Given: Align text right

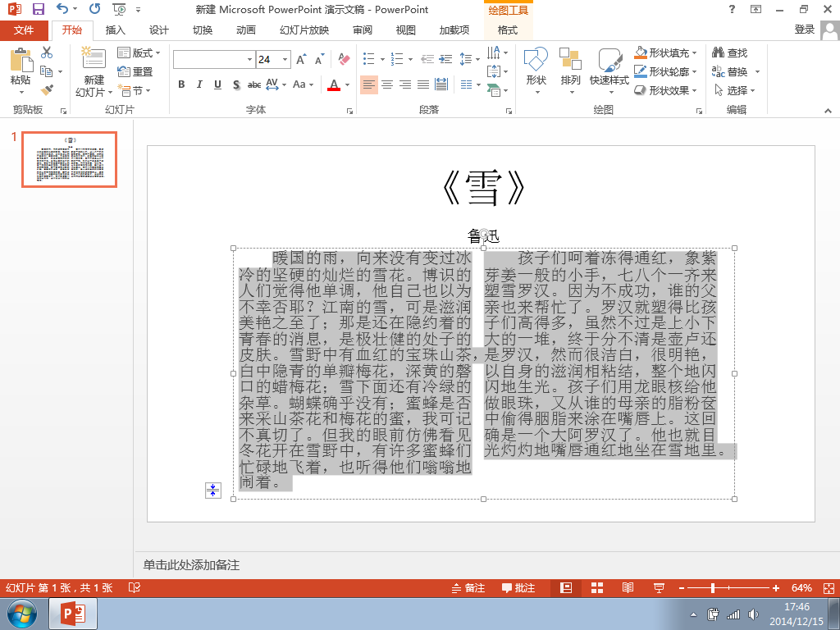Looking at the screenshot, I should 405,84.
